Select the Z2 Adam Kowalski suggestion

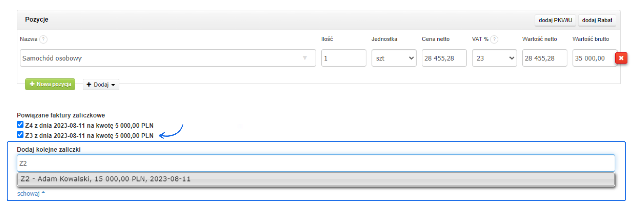(x=315, y=179)
